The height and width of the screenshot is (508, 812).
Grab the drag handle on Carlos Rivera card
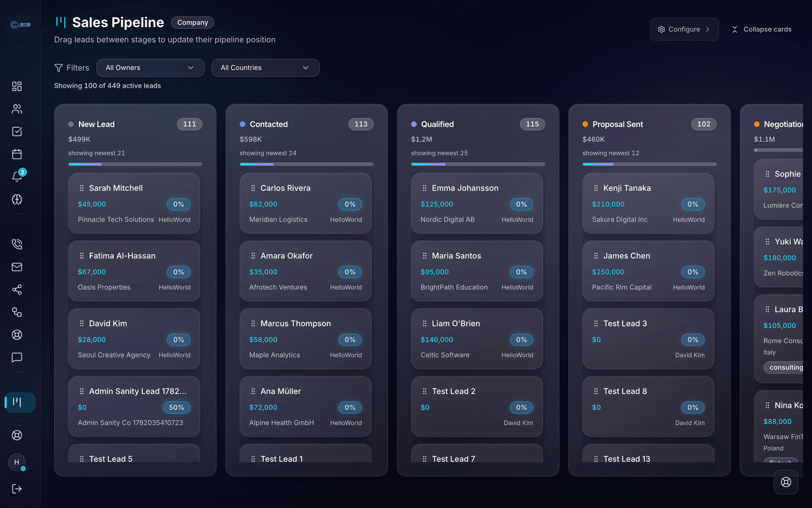click(253, 188)
